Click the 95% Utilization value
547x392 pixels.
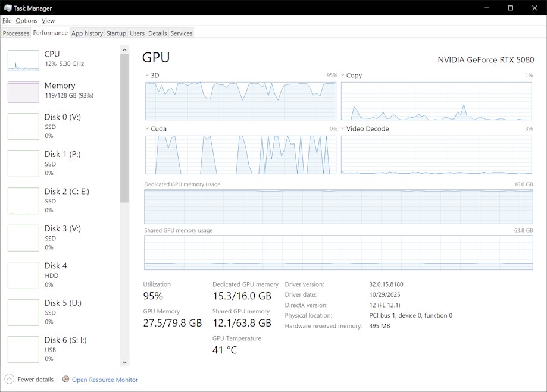point(153,296)
